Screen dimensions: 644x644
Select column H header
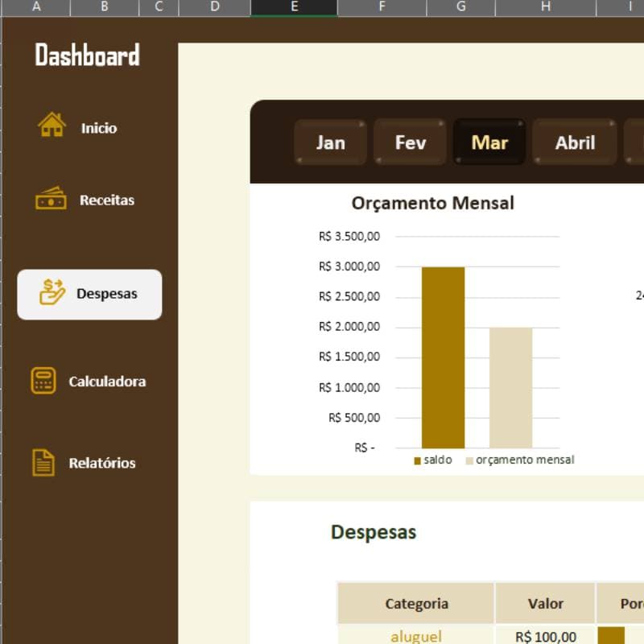click(546, 7)
